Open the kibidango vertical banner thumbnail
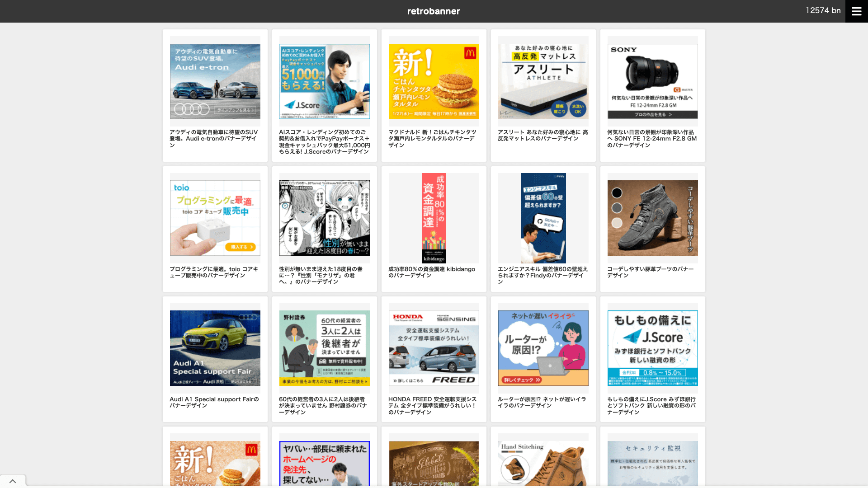Image resolution: width=868 pixels, height=488 pixels. 434,218
